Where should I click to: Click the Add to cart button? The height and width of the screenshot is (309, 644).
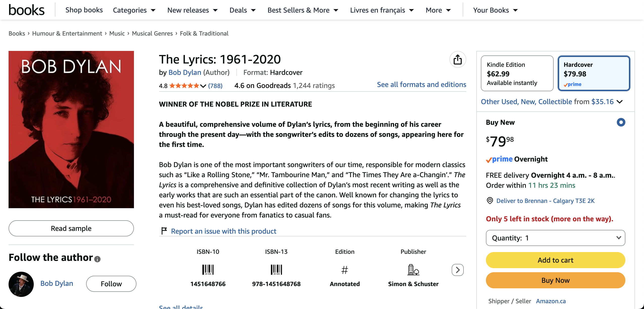(x=555, y=260)
